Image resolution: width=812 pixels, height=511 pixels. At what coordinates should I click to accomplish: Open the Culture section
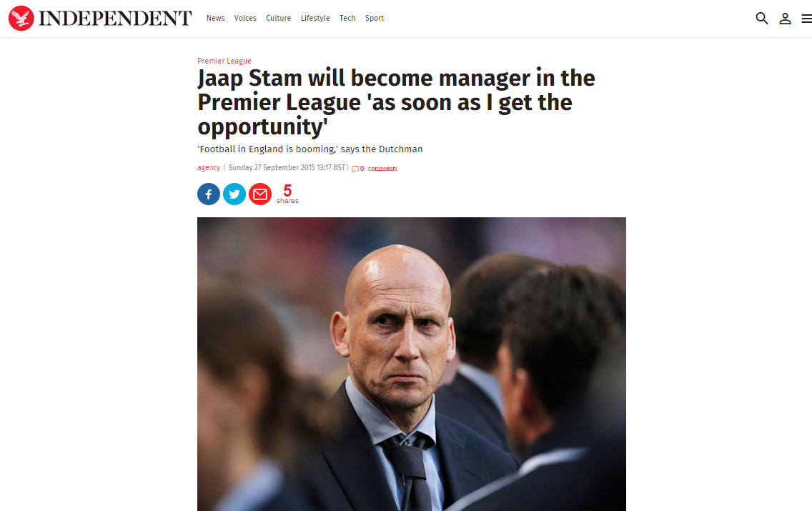point(279,18)
